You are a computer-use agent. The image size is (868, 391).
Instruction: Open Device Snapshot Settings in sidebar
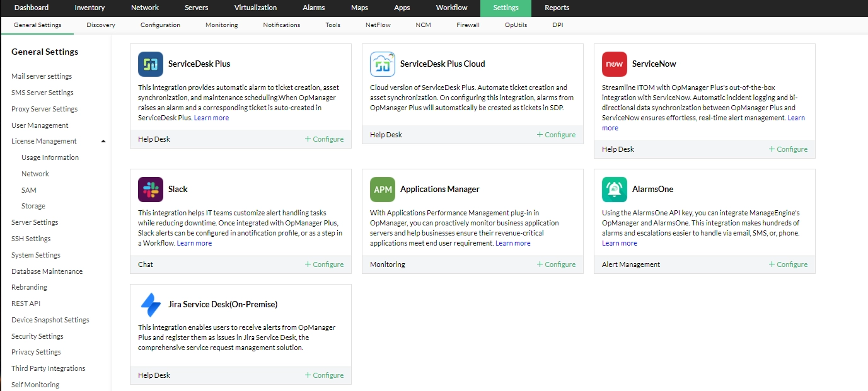pos(50,320)
